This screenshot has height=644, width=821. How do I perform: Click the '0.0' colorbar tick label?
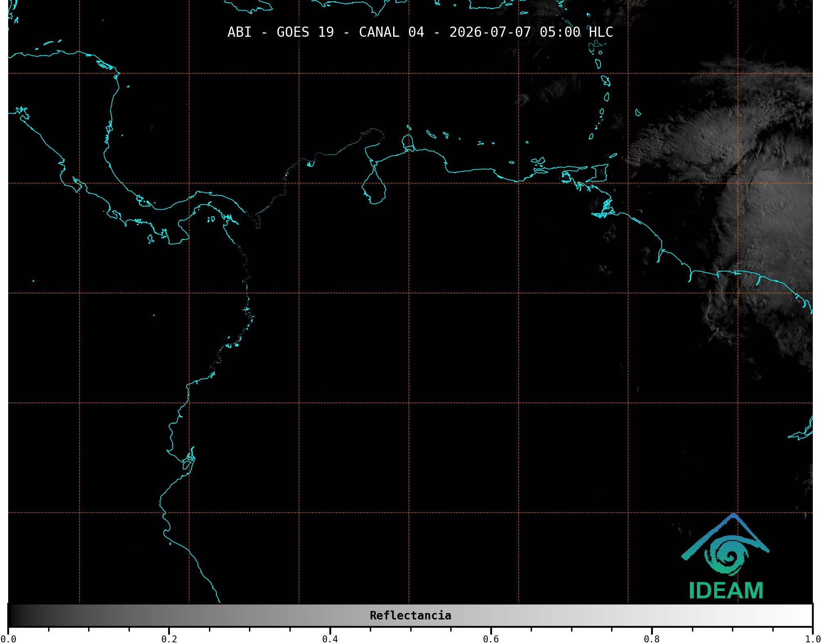point(8,639)
